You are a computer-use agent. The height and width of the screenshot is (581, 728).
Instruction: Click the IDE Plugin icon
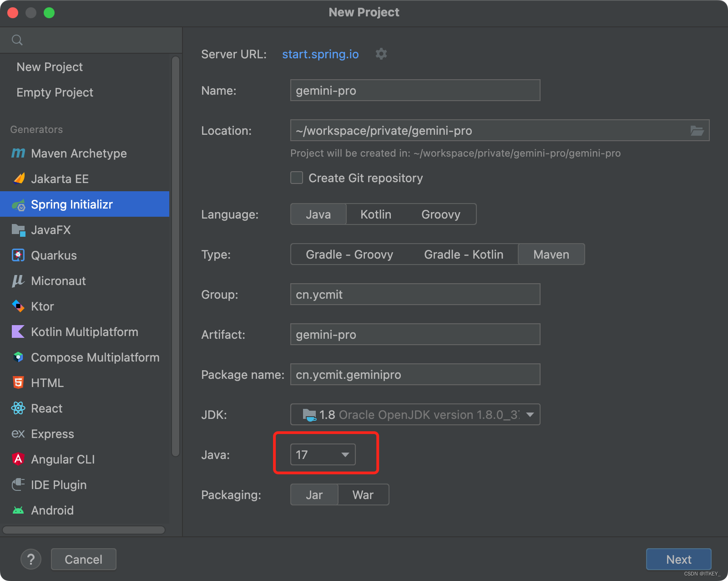pyautogui.click(x=18, y=484)
